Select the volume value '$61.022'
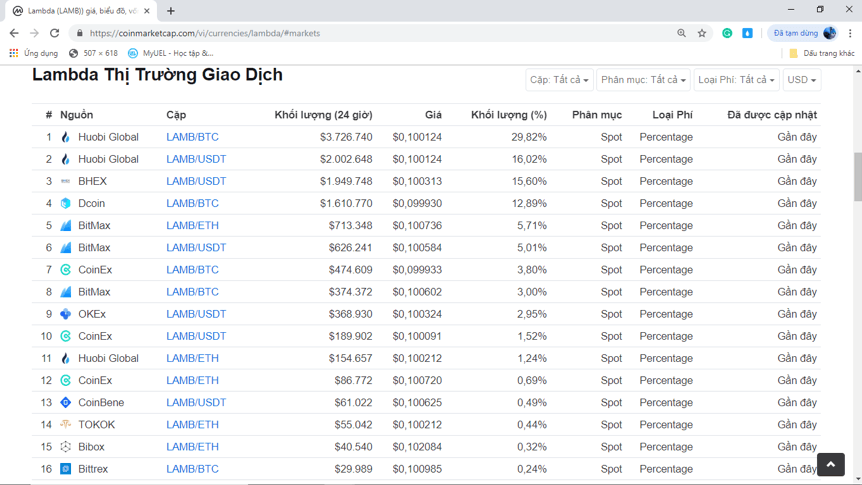 point(353,403)
